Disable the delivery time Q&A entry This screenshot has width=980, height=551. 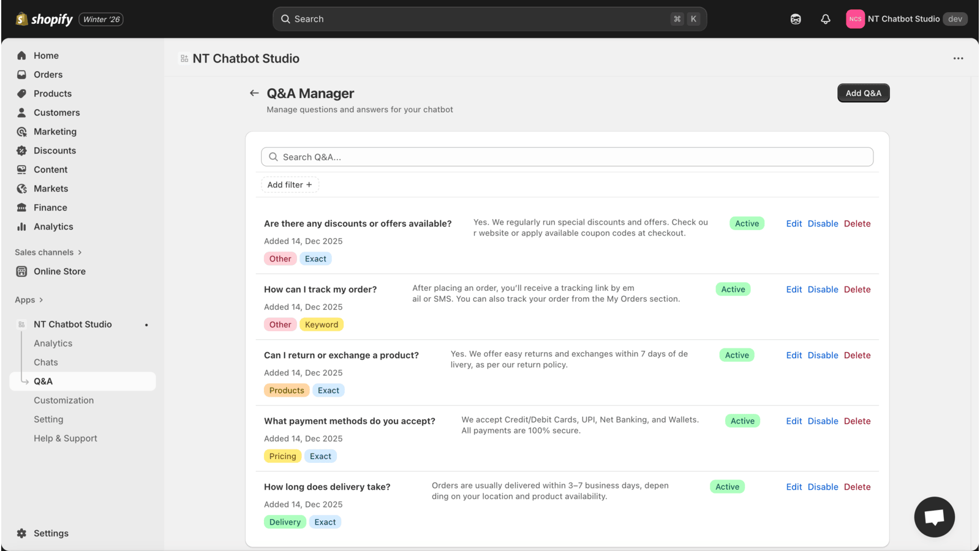point(823,487)
